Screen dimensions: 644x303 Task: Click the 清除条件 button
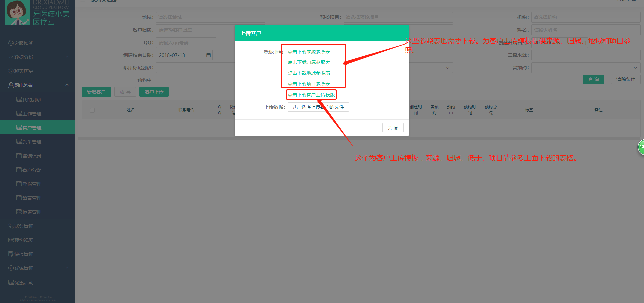point(626,79)
